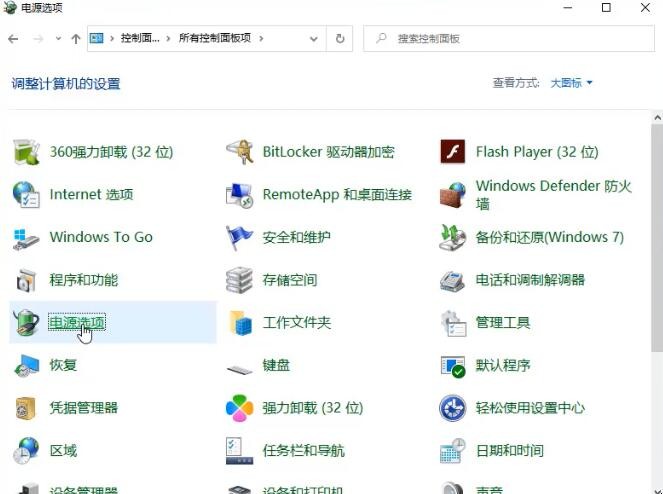Click the Flash Player (32 位) icon
The image size is (663, 494).
452,151
